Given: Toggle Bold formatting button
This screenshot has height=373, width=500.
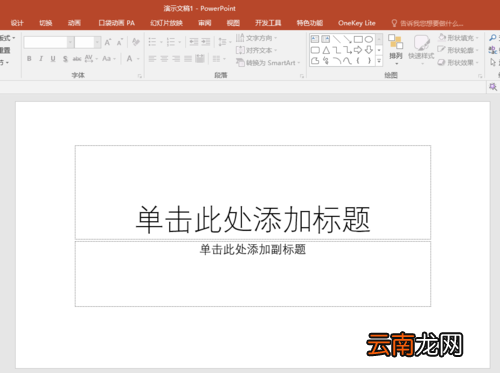Looking at the screenshot, I should coord(29,59).
